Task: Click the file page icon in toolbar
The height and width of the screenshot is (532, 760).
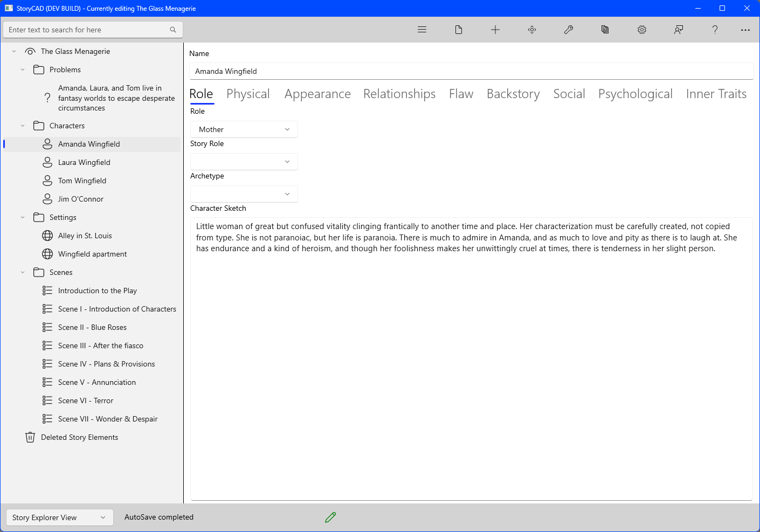Action: pos(459,30)
